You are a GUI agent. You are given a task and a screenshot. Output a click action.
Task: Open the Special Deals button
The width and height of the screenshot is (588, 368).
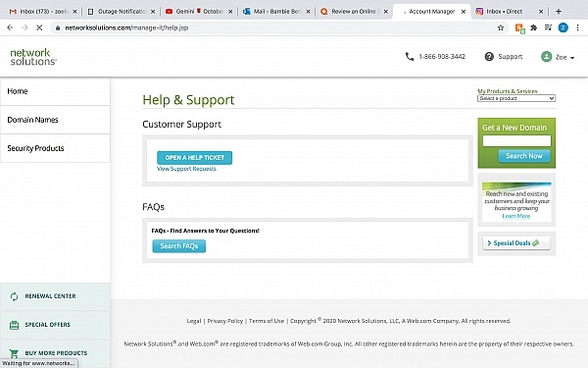(516, 243)
